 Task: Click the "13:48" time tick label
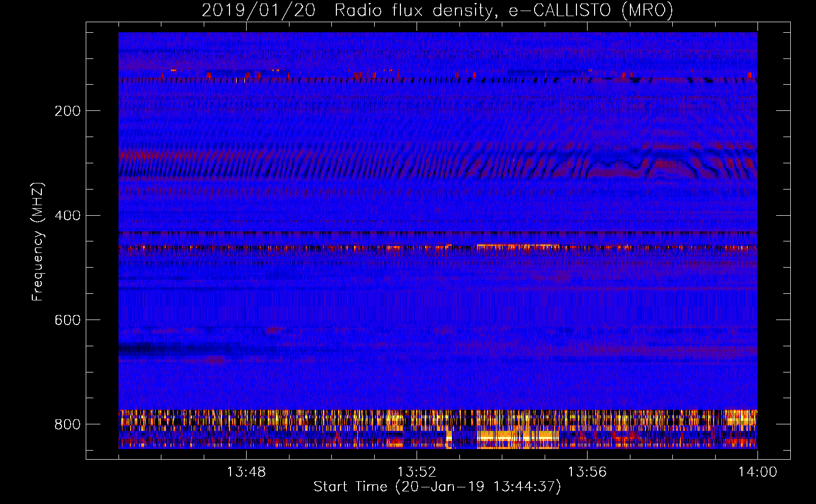coord(246,472)
